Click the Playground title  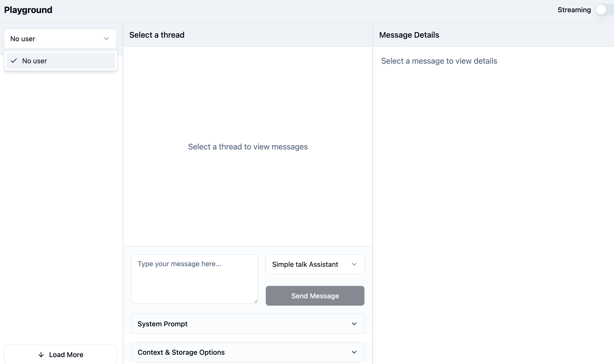(28, 10)
